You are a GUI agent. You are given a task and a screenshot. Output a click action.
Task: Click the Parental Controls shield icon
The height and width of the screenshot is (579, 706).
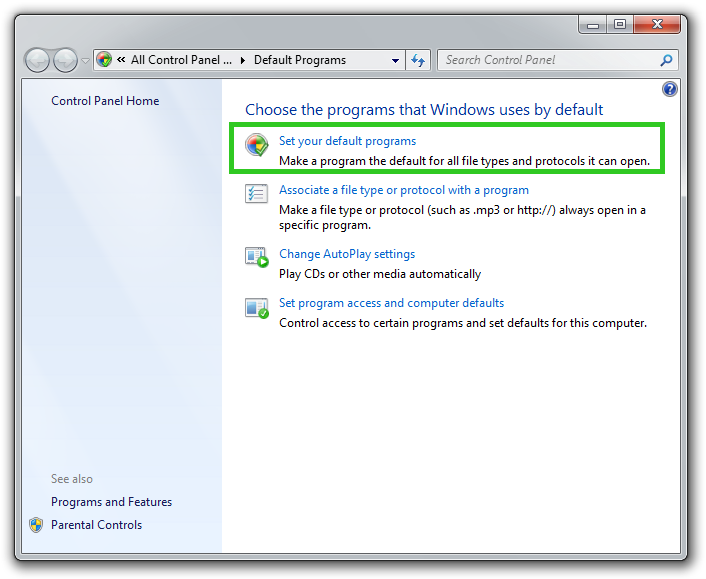[36, 525]
